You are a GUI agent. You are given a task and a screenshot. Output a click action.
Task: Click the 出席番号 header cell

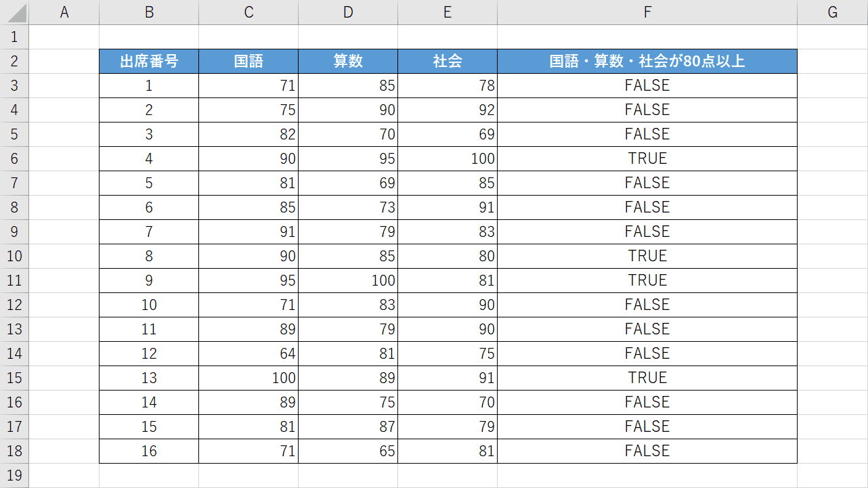click(x=149, y=61)
